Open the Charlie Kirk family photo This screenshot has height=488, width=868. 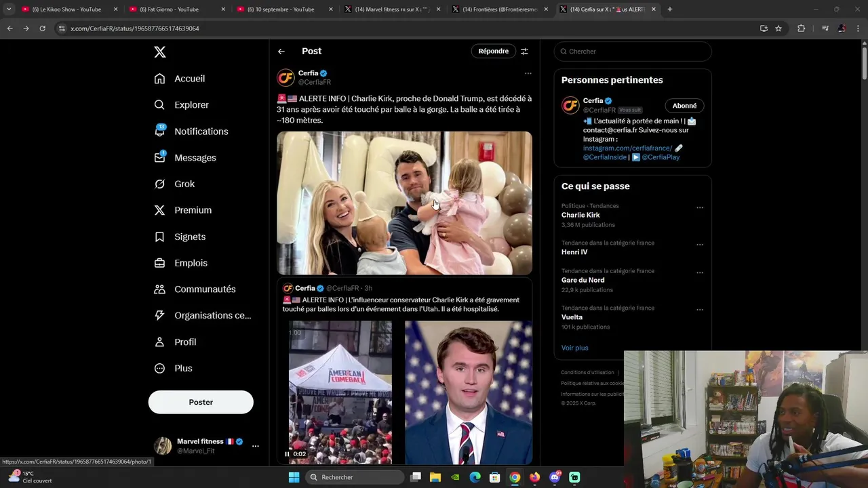click(404, 203)
